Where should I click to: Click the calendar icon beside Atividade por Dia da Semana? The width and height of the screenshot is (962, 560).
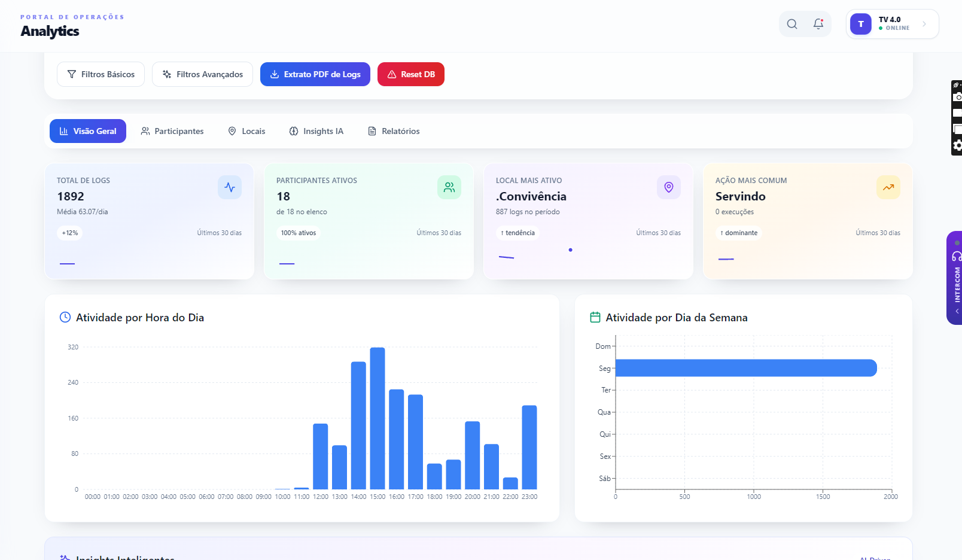click(x=595, y=317)
